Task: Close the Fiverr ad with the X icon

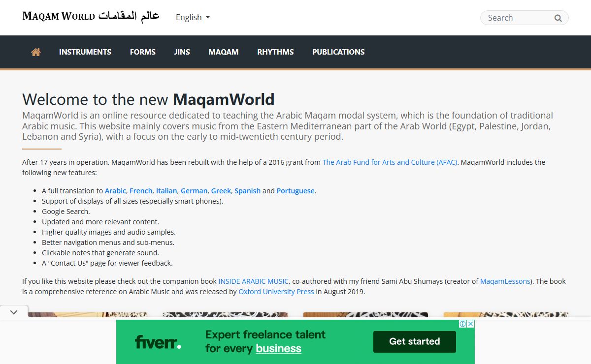Action: (470, 324)
